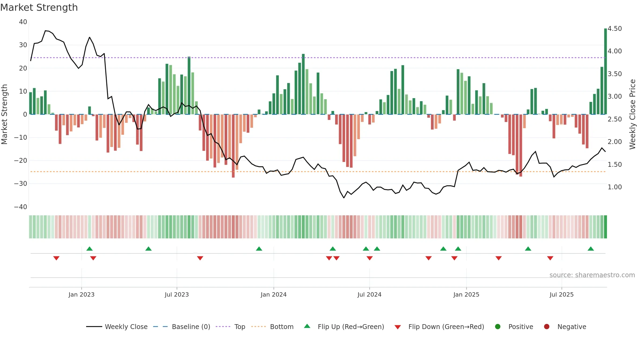Screen dimensions: 644x362
Task: Toggle Flip Up (Red→Green) legend entry
Action: click(344, 327)
